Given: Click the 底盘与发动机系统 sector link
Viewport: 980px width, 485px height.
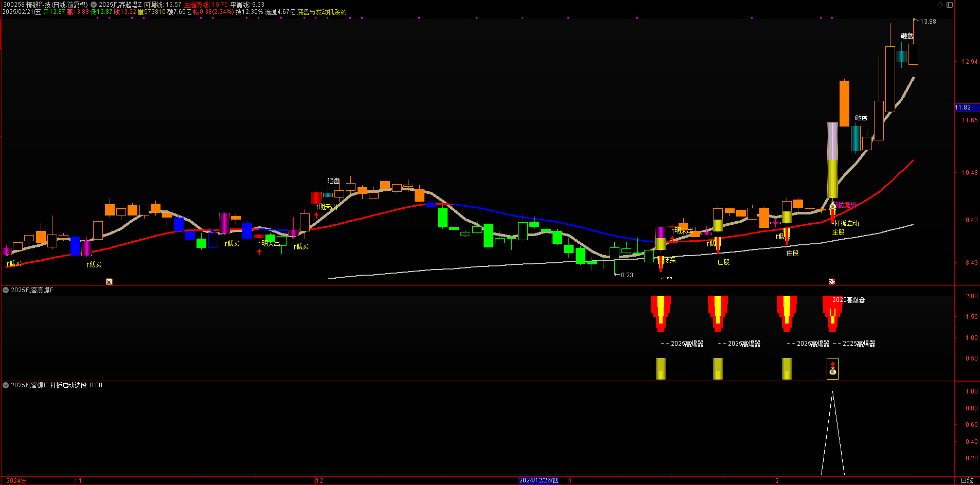Looking at the screenshot, I should [x=322, y=12].
